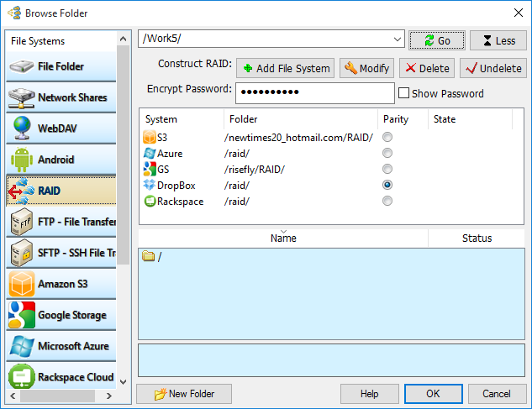
Task: Choose the Google Storage file system
Action: 61,315
